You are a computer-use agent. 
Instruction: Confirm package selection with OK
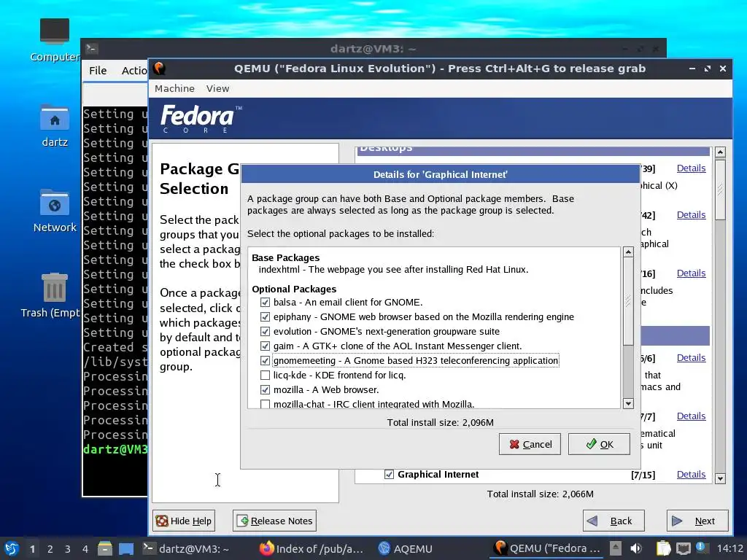tap(599, 444)
